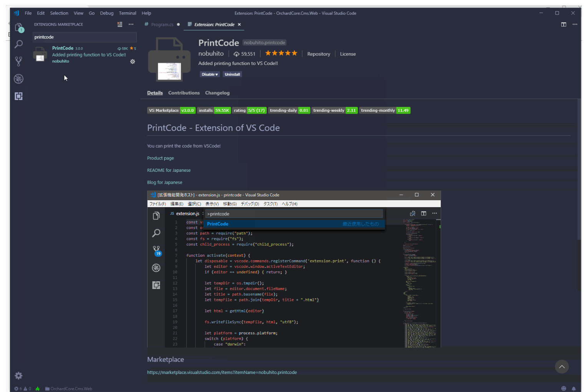This screenshot has height=392, width=584.
Task: Open the editor More Actions ellipsis menu
Action: click(575, 24)
